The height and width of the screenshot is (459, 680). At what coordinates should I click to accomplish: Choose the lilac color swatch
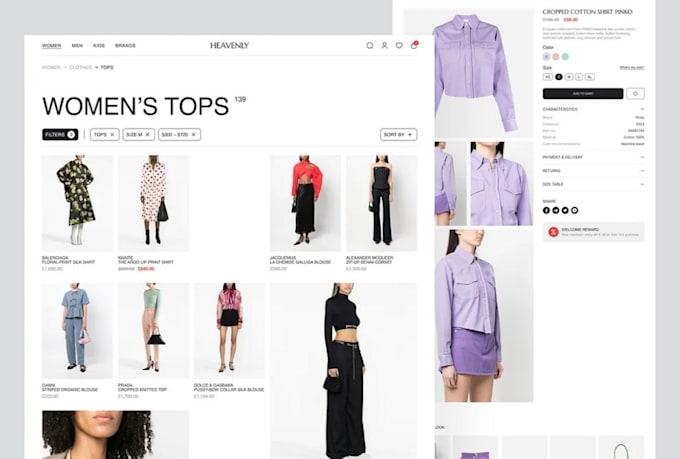point(546,57)
